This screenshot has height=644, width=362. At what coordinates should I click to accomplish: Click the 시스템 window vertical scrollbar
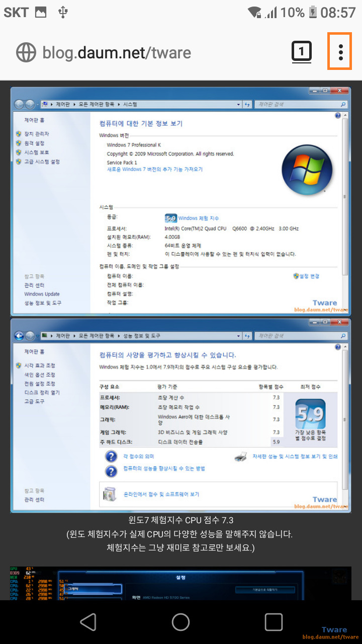pyautogui.click(x=345, y=196)
